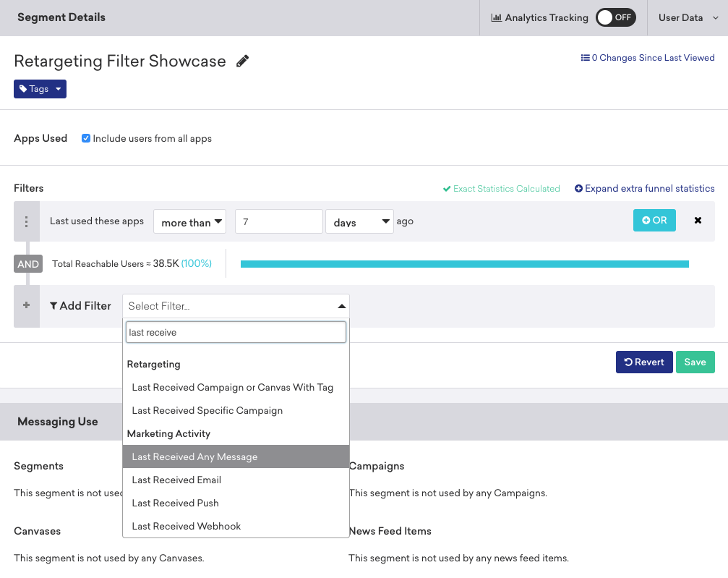The width and height of the screenshot is (728, 578).
Task: Click the Marketing Activity group heading
Action: click(168, 433)
